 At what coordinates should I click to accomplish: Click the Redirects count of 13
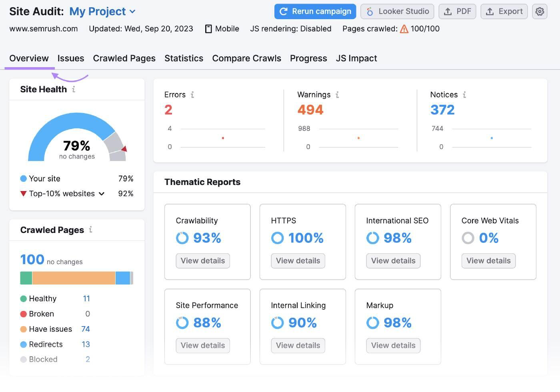(x=86, y=344)
